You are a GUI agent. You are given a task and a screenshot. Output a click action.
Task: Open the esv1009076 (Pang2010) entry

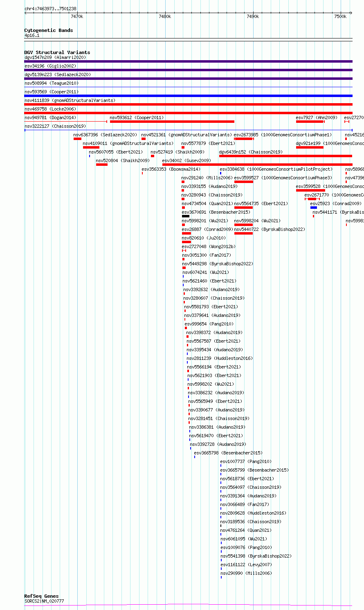pos(246,547)
